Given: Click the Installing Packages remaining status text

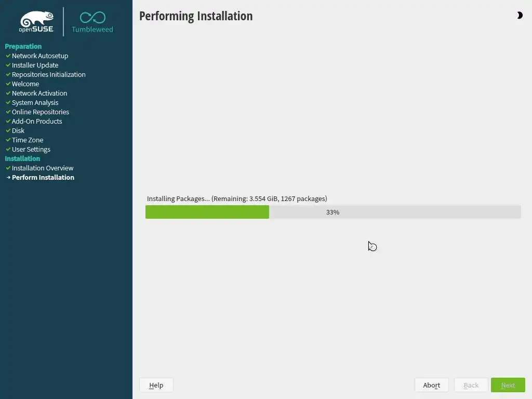Looking at the screenshot, I should [x=237, y=198].
